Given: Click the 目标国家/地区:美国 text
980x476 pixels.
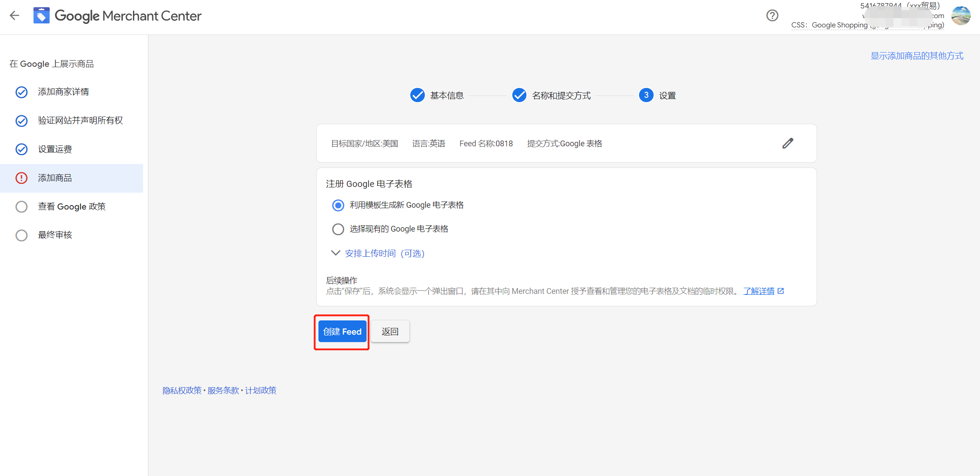Looking at the screenshot, I should (365, 144).
